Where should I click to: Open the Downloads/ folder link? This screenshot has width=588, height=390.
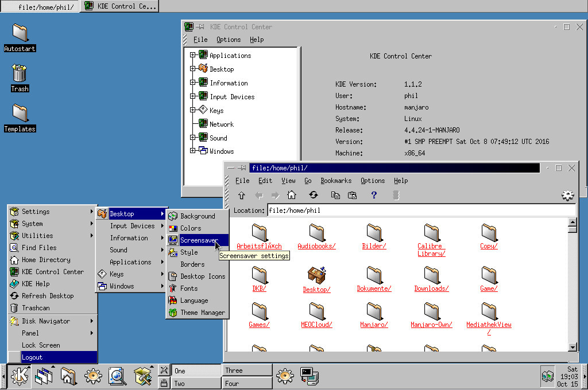pyautogui.click(x=431, y=288)
